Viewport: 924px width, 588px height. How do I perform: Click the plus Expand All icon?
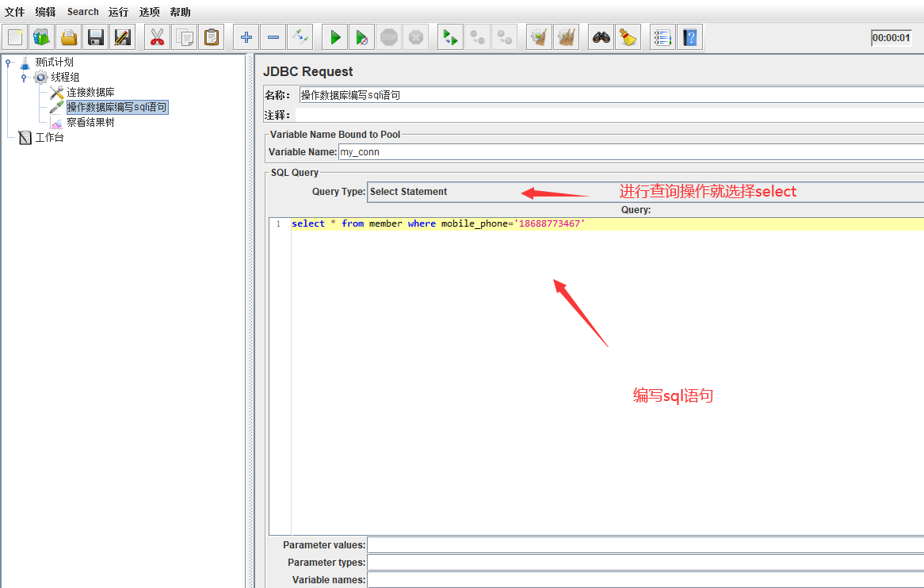point(246,37)
